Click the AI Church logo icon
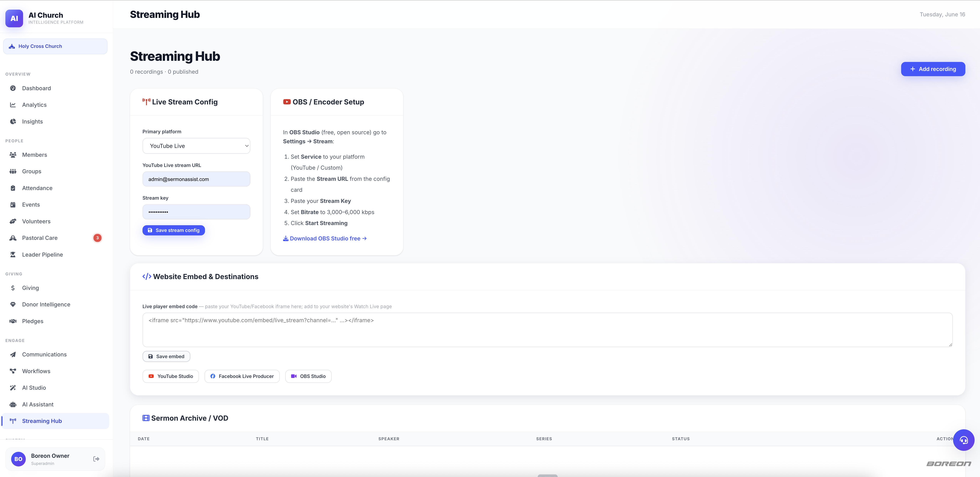Viewport: 980px width, 477px height. (14, 18)
